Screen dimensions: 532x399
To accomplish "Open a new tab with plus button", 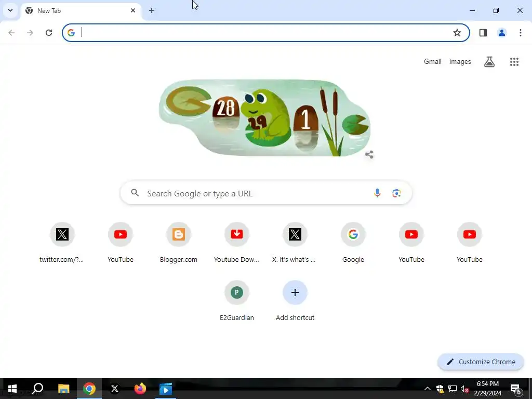I will click(x=152, y=10).
